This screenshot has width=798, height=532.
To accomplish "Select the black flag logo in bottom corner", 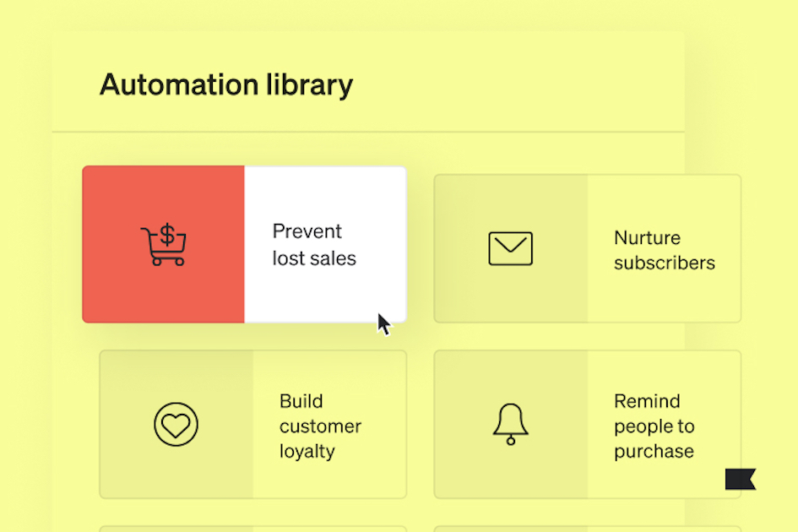I will click(x=742, y=479).
